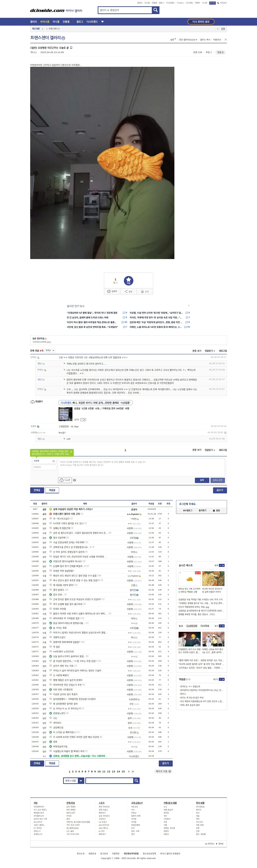Select 미니갤 in the blue navigation bar

(56, 22)
